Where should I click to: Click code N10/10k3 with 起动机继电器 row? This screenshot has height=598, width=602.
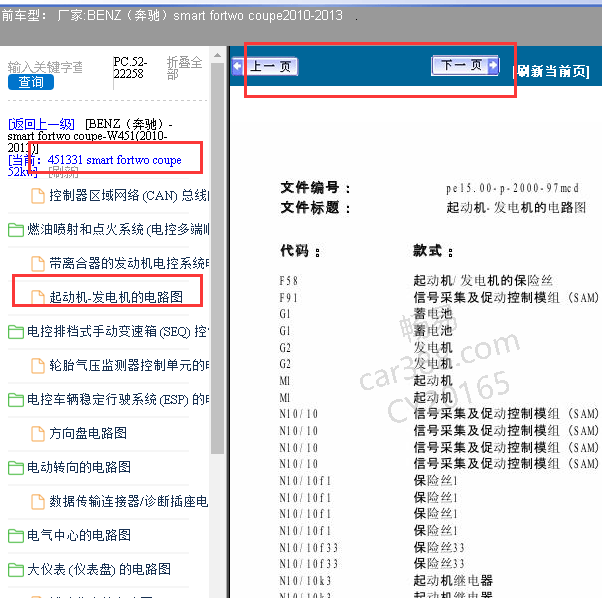point(305,580)
